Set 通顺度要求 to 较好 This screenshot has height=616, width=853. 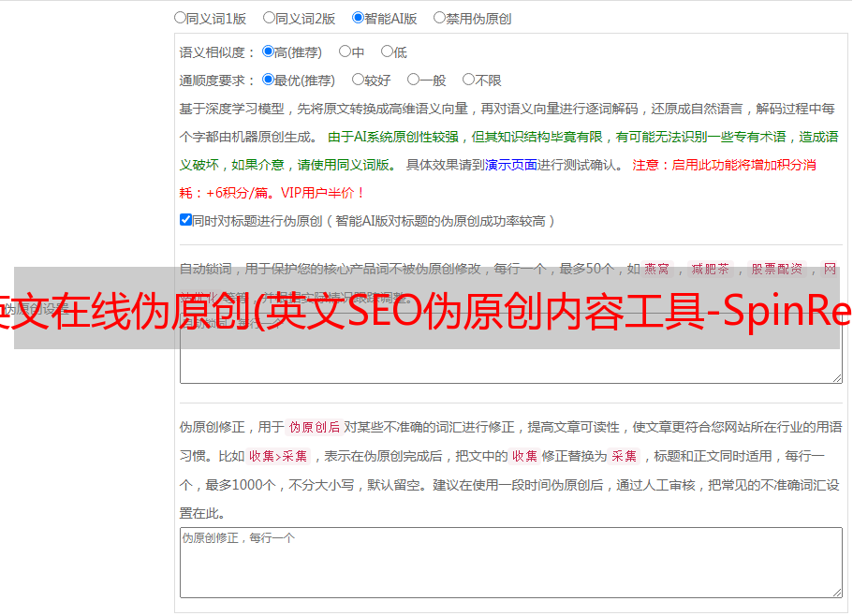click(358, 80)
